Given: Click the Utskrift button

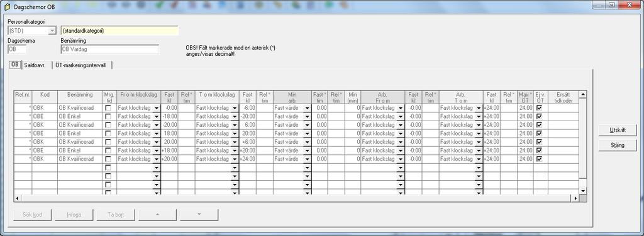Looking at the screenshot, I should [618, 131].
